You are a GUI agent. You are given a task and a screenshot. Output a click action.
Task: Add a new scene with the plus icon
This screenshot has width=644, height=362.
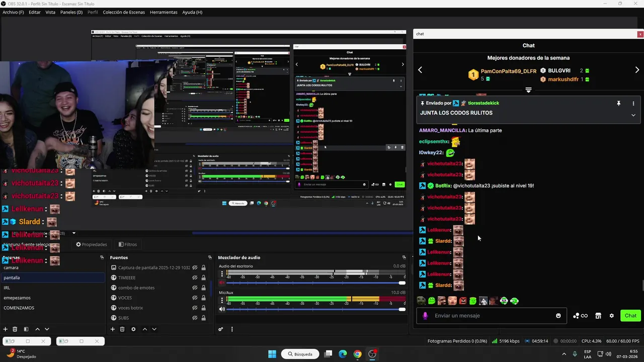pos(6,329)
